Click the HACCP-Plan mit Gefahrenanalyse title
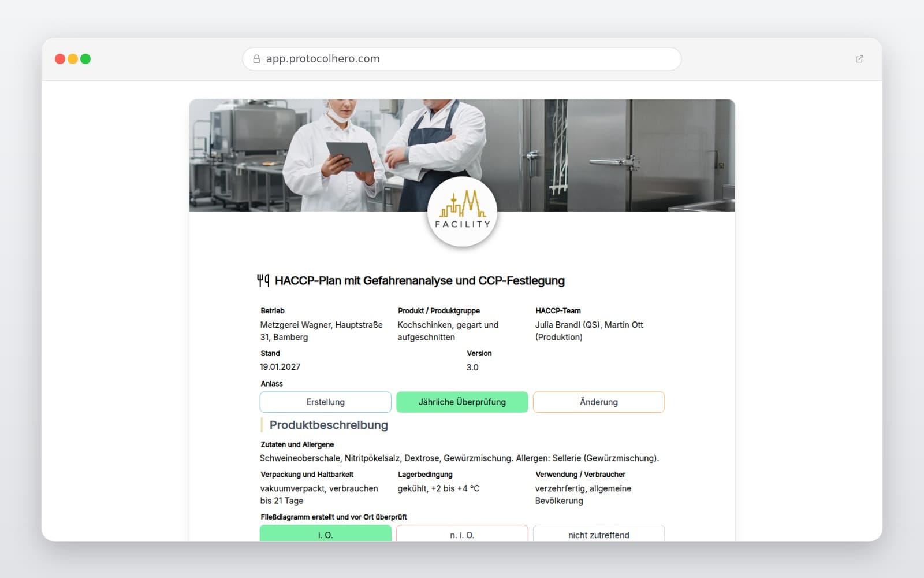 420,281
